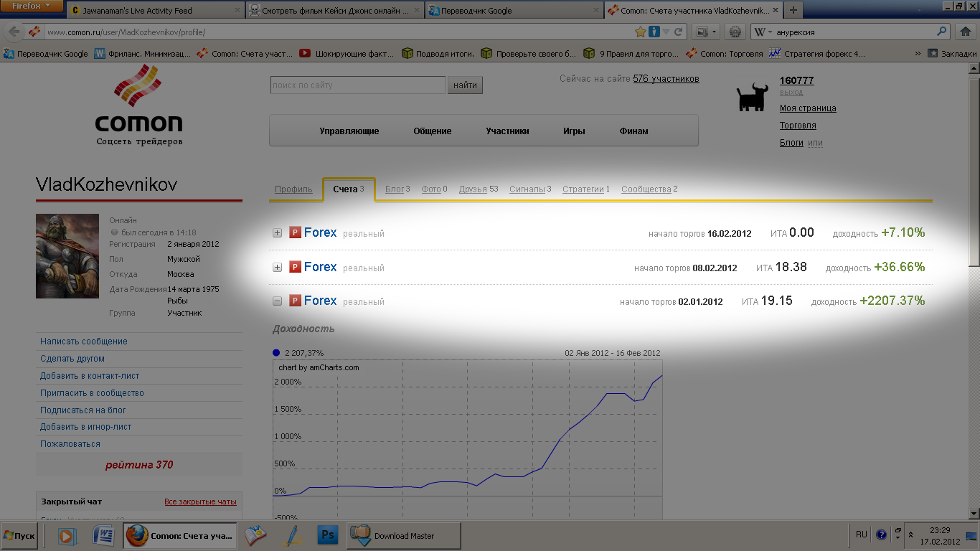Viewport: 980px width, 551px height.
Task: Expand the Forex account started 16.02.2012
Action: (278, 233)
